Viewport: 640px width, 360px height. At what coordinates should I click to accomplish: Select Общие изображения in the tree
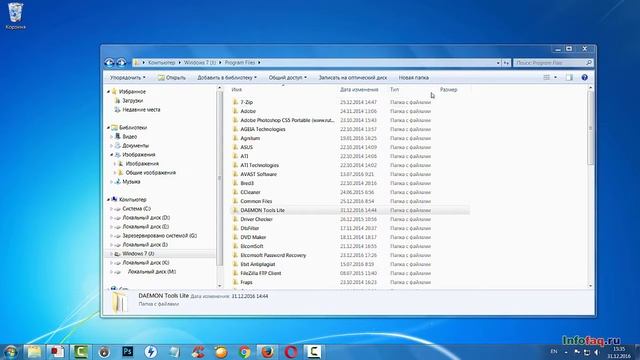coord(151,173)
